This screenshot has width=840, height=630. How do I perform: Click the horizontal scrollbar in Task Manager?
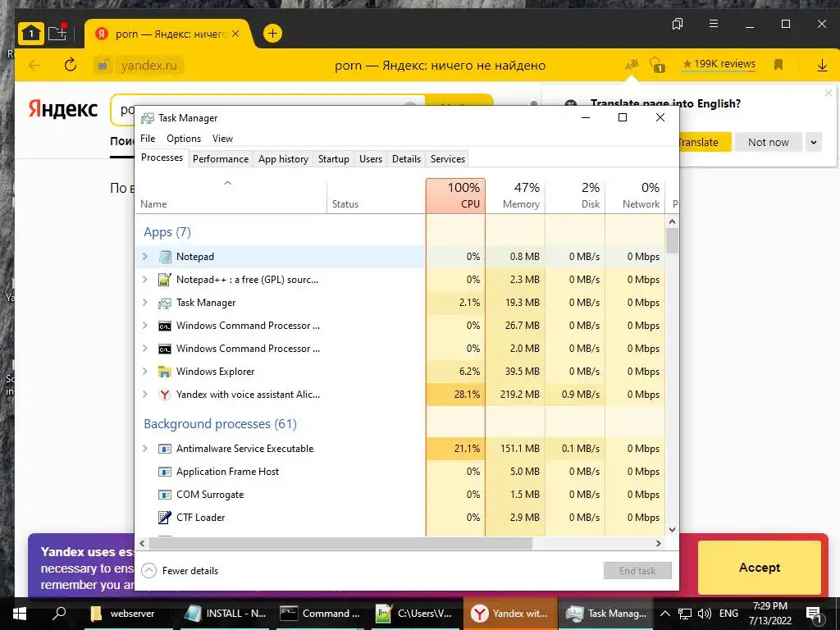coord(340,543)
